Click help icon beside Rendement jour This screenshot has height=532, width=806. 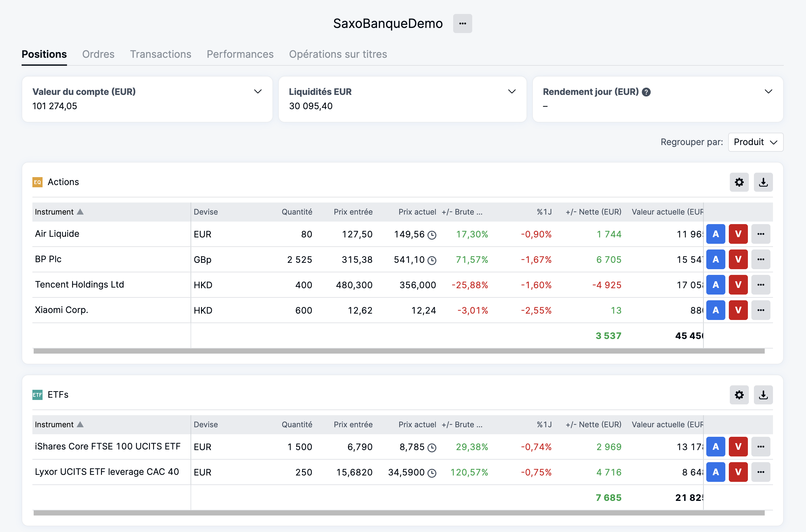click(646, 92)
